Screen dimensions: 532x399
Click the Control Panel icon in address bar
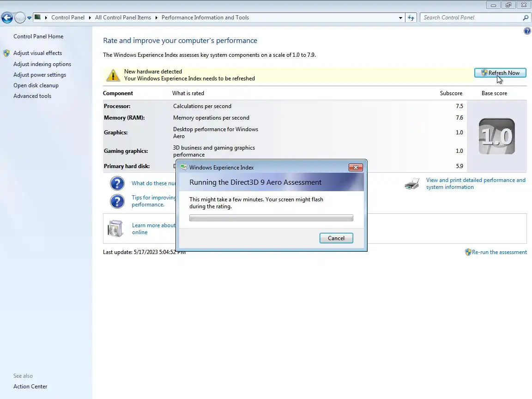(38, 17)
